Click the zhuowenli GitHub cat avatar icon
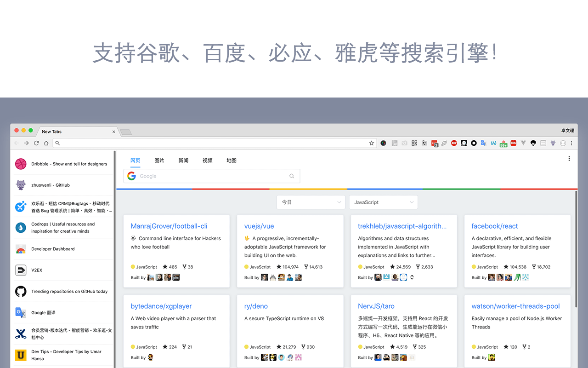Screen dimensions: 588x368 point(21,184)
